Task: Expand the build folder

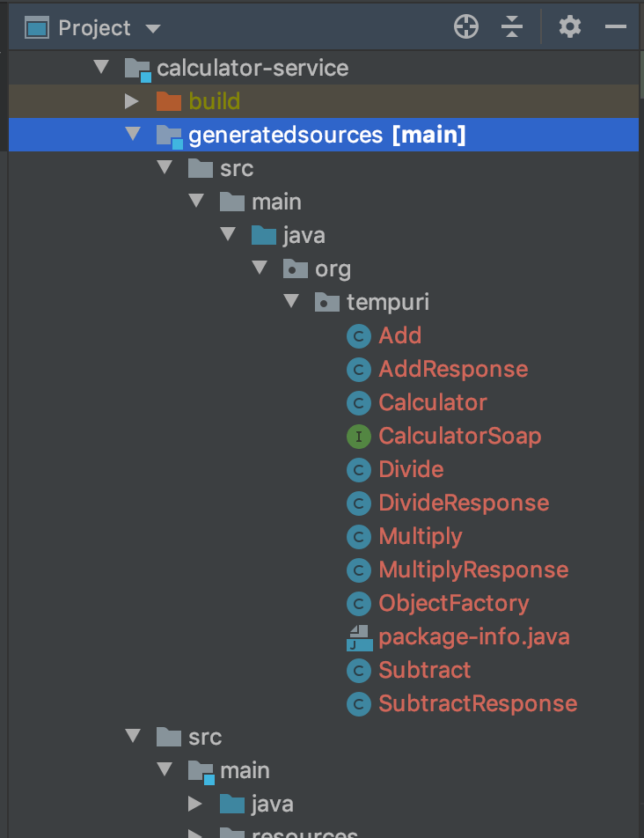Action: (133, 100)
